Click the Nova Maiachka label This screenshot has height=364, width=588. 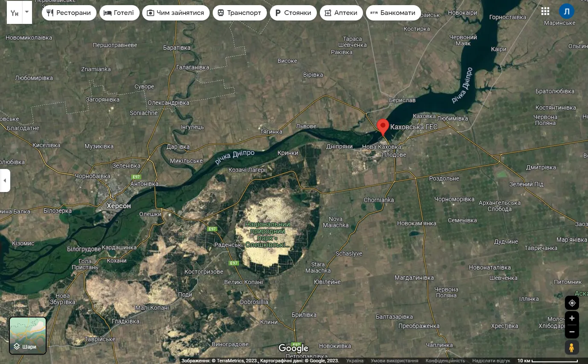point(336,222)
